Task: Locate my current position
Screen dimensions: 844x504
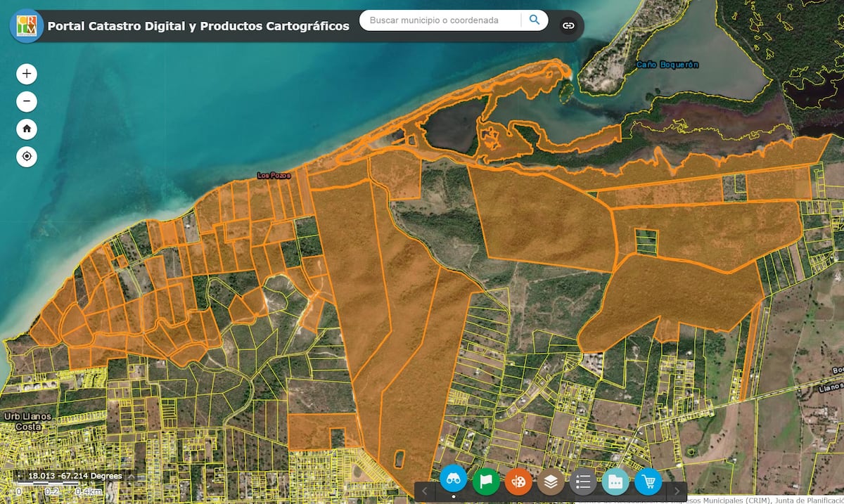Action: click(27, 157)
